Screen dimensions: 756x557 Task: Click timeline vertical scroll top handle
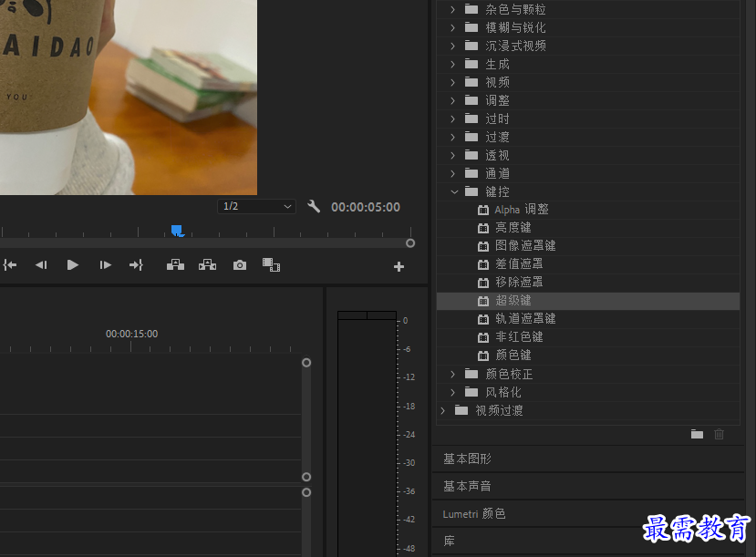click(x=306, y=362)
